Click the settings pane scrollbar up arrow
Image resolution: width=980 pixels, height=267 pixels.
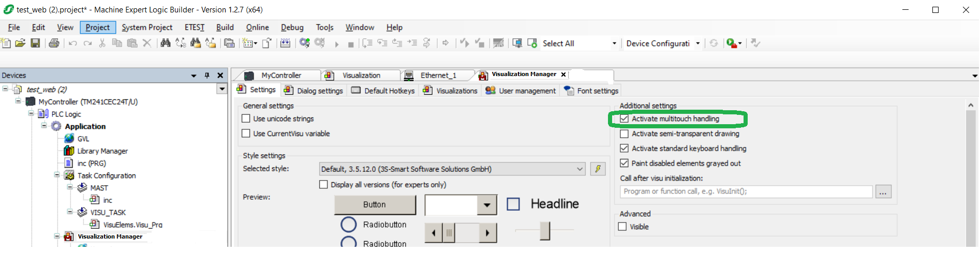point(971,105)
